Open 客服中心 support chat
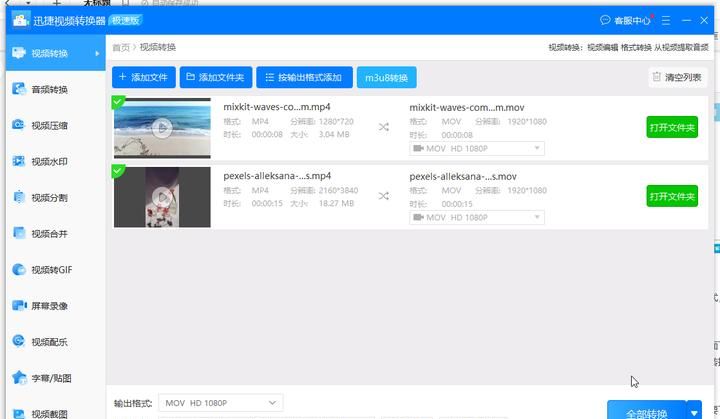 tap(625, 20)
